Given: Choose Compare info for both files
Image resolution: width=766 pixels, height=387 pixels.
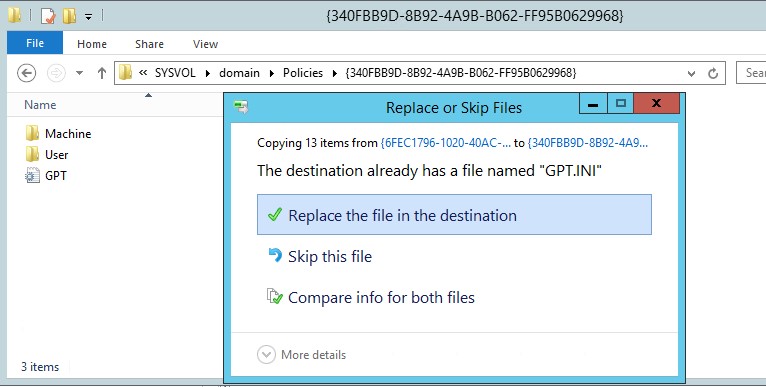Looking at the screenshot, I should click(x=382, y=298).
